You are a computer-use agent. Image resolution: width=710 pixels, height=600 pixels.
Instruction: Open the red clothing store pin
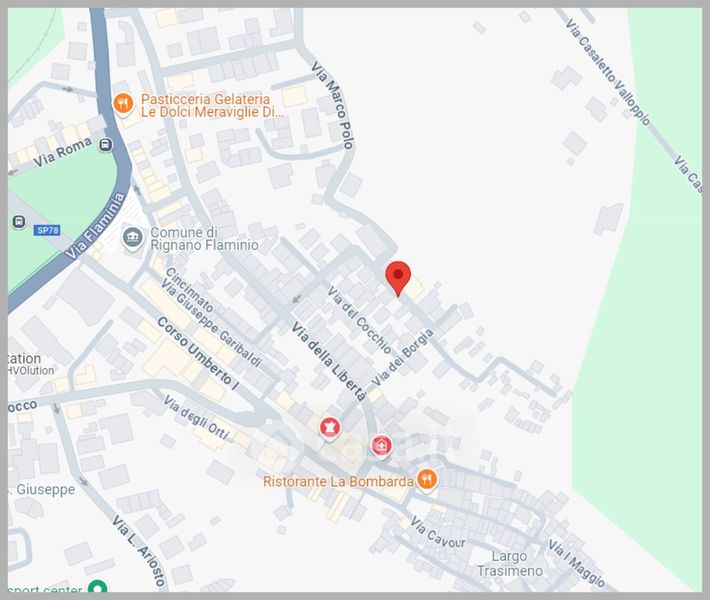coord(328,427)
